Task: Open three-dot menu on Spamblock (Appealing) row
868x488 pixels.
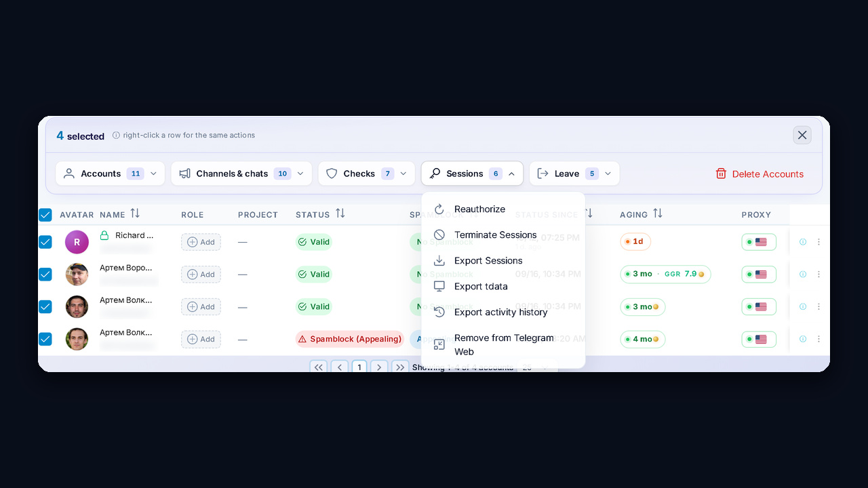Action: [818, 339]
